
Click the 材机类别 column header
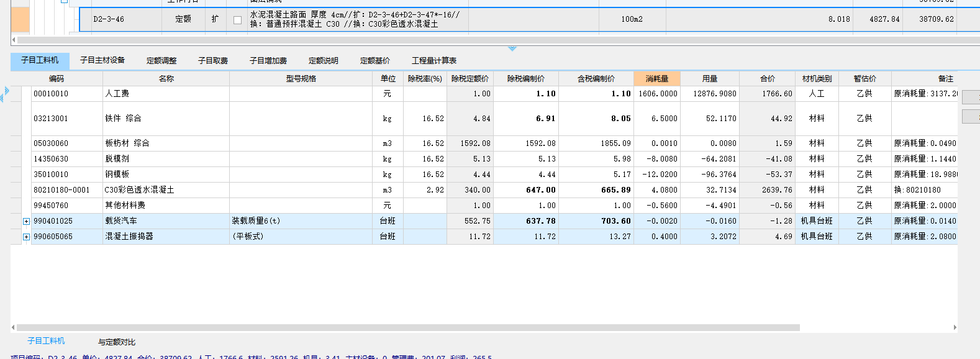pyautogui.click(x=817, y=79)
